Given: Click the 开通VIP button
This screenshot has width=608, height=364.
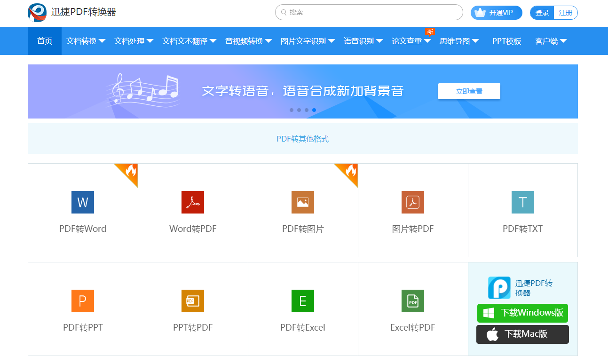Looking at the screenshot, I should coord(497,13).
